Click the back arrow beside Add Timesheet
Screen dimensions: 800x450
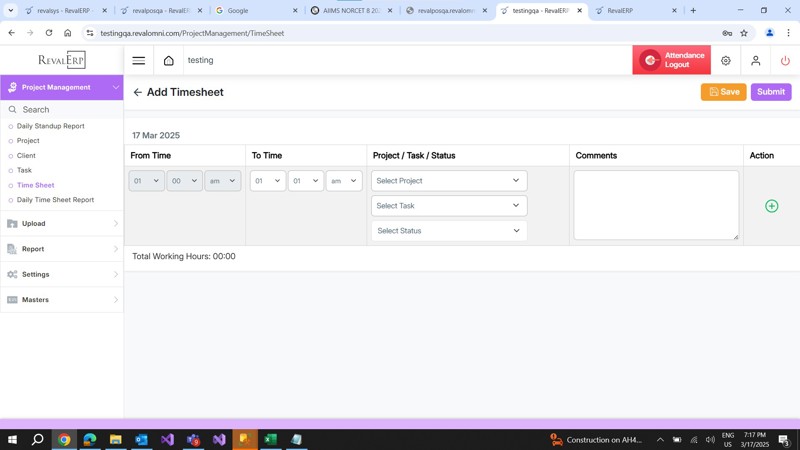click(x=138, y=92)
